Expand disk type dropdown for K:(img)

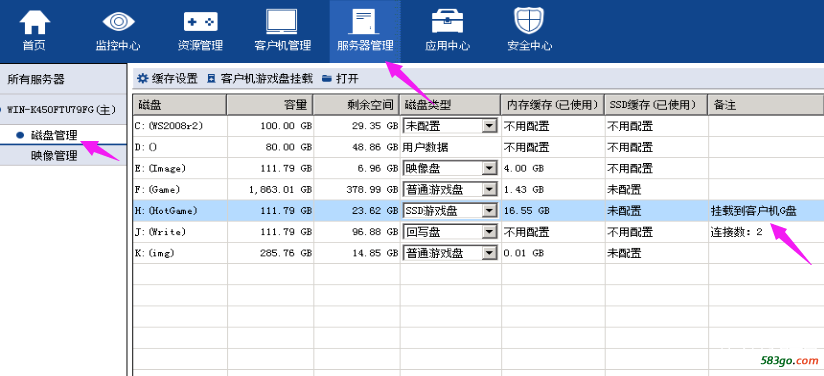coord(490,253)
